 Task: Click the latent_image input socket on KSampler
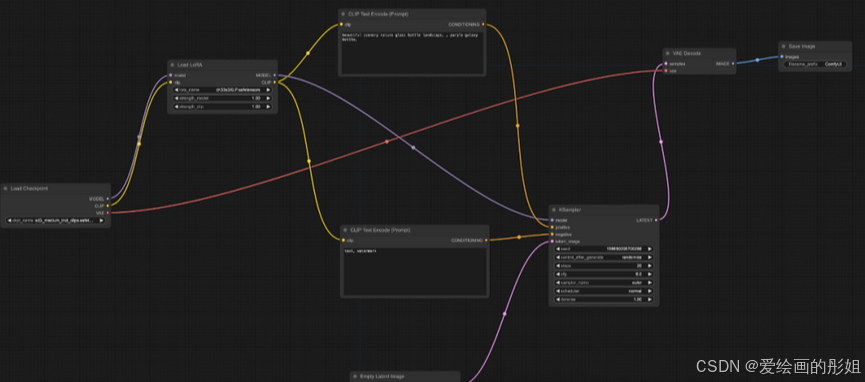click(x=552, y=241)
